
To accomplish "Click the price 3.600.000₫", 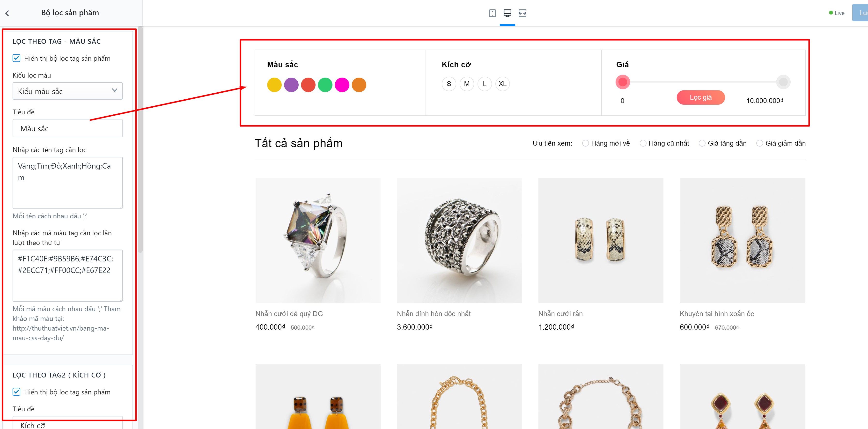I will point(415,327).
